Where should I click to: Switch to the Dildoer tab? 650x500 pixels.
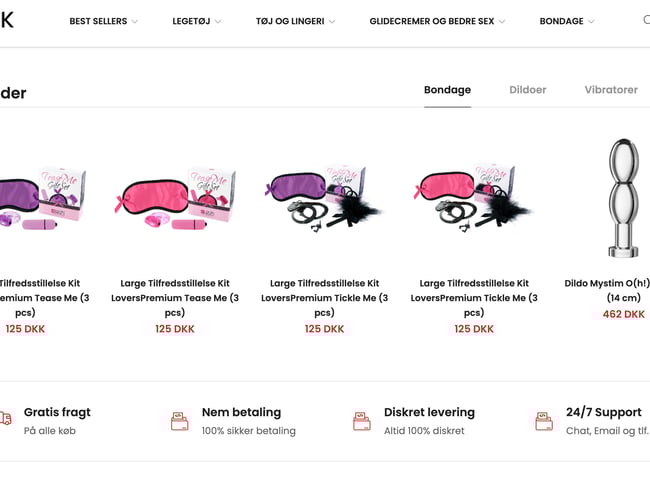coord(527,90)
